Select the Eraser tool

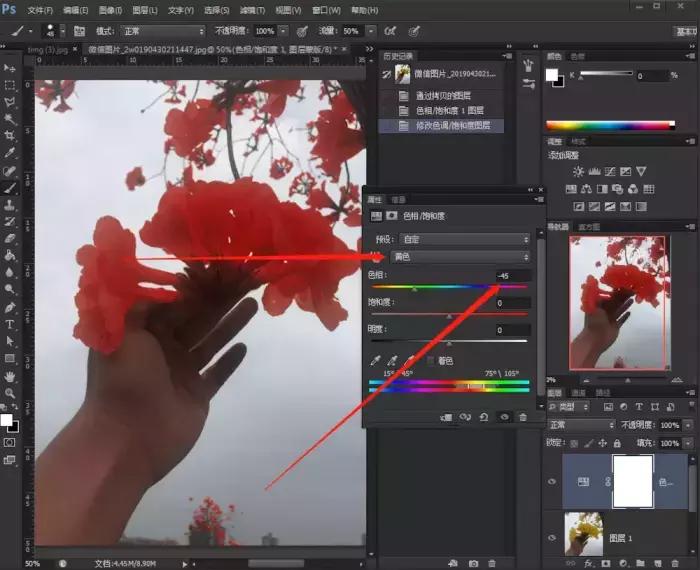[9, 239]
